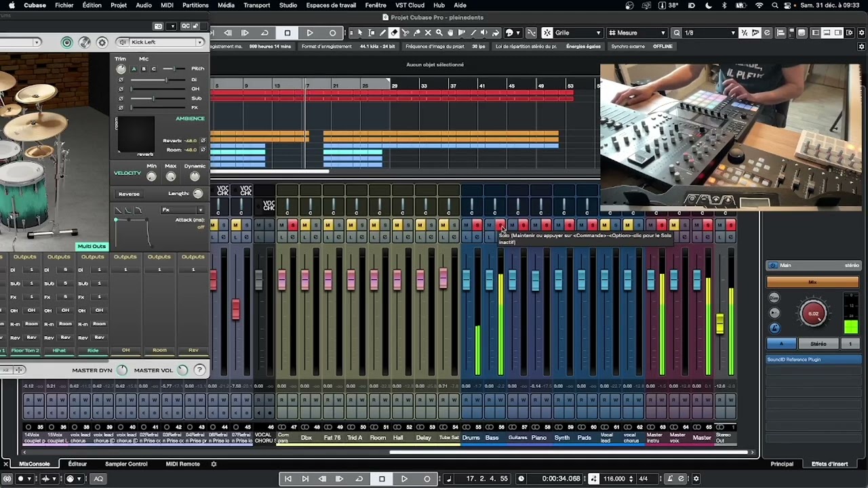Open the Effets d'insert tab
Viewport: 868px width, 488px height.
pyautogui.click(x=830, y=464)
